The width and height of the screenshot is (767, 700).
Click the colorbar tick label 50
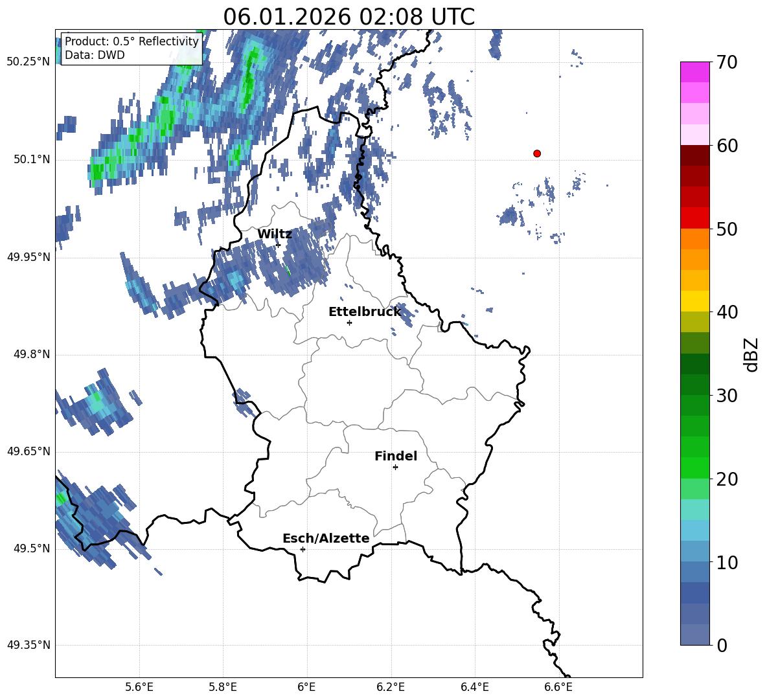727,229
